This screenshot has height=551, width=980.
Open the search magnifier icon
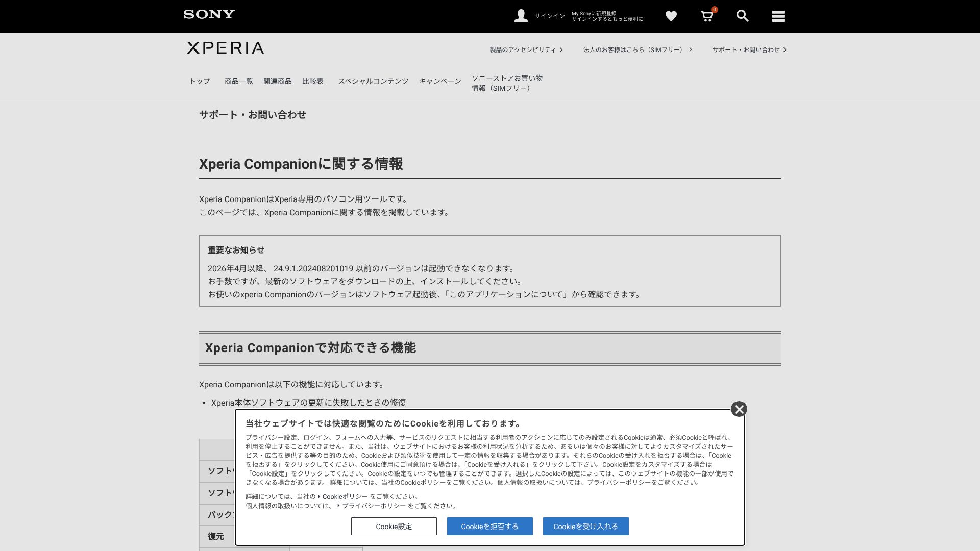[742, 16]
